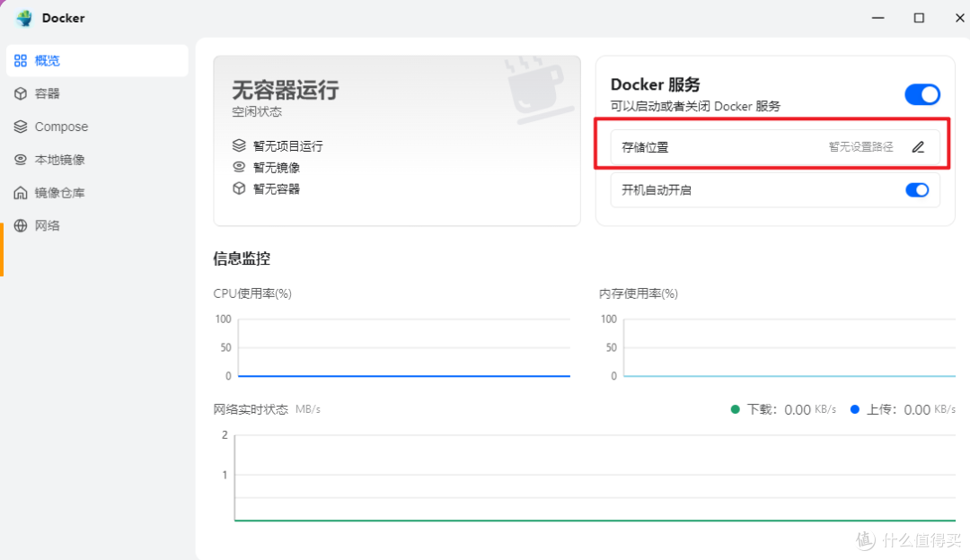Switch to 本地镜像 local images
Viewport: 970px width, 560px height.
pyautogui.click(x=97, y=160)
